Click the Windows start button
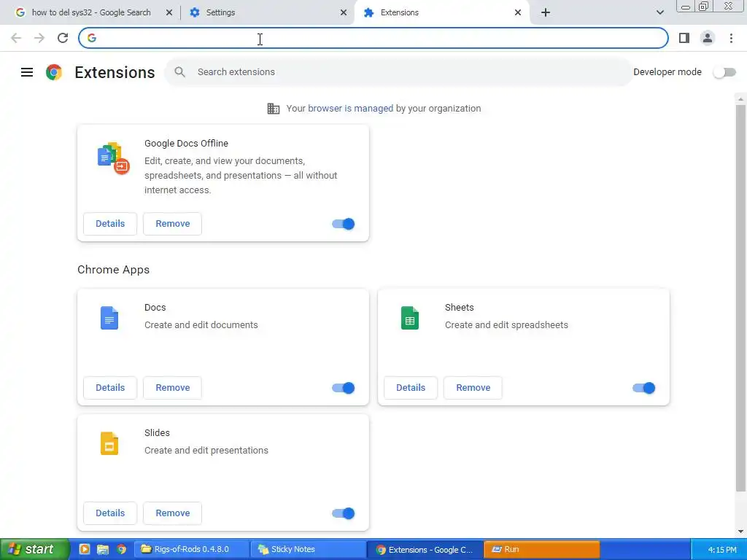747x560 pixels. pyautogui.click(x=34, y=549)
